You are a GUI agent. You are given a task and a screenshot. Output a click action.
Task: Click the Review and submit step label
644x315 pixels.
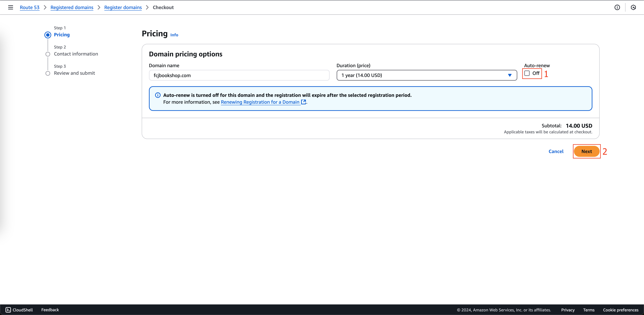[x=74, y=73]
